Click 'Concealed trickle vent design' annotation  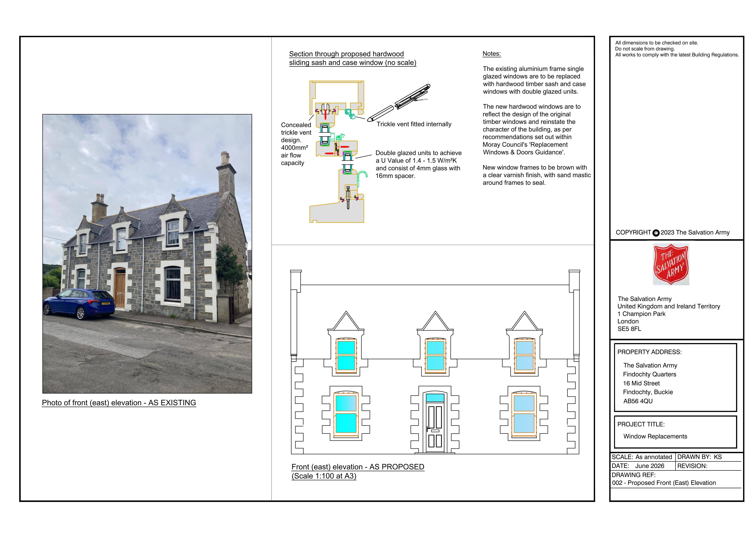296,144
